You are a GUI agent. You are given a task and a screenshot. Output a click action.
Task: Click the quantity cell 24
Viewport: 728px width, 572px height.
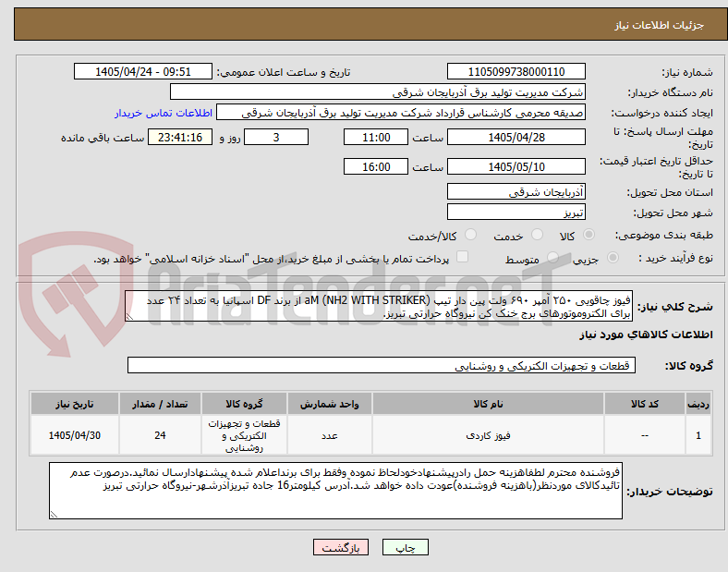click(x=160, y=435)
